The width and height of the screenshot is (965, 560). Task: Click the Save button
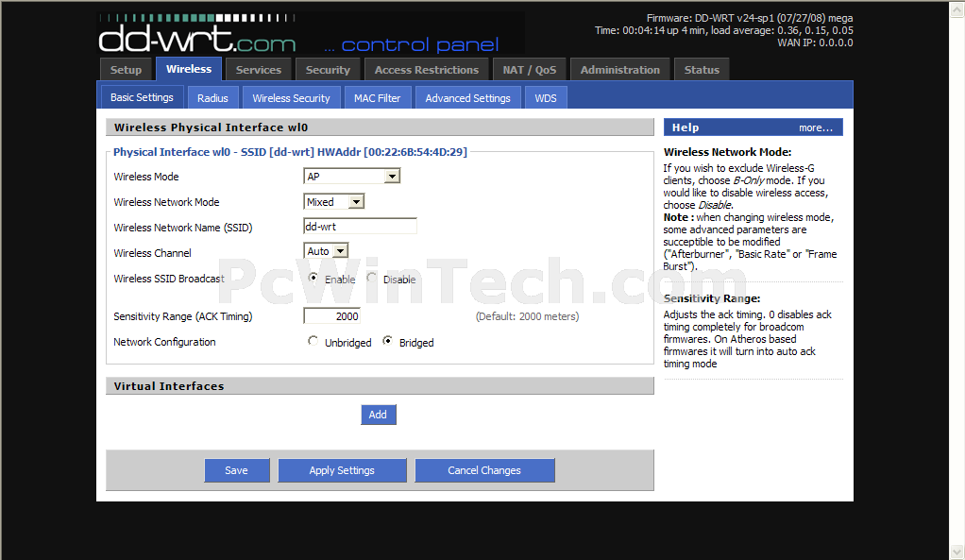pyautogui.click(x=236, y=470)
